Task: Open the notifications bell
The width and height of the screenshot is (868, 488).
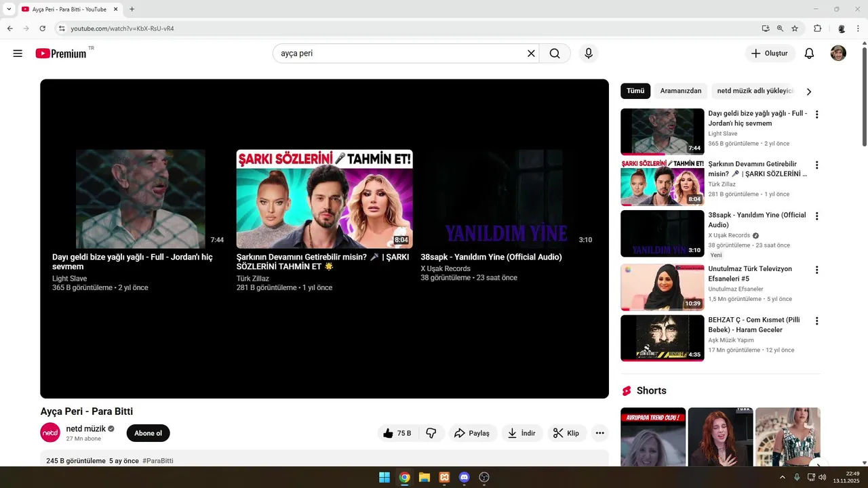Action: tap(809, 54)
